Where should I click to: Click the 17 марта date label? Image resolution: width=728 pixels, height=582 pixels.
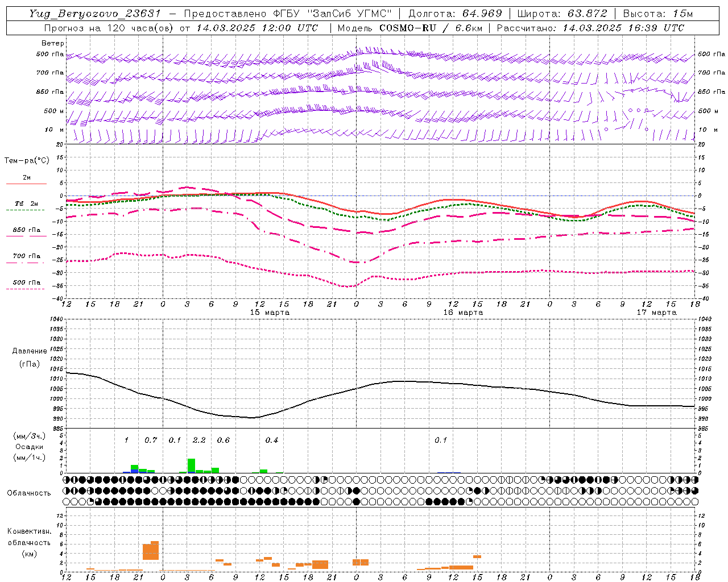[x=656, y=313]
